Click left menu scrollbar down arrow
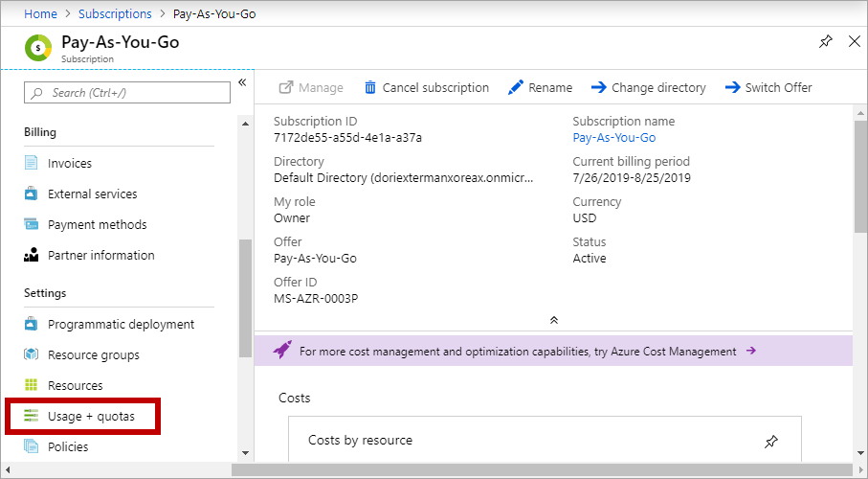868x479 pixels. (x=245, y=453)
